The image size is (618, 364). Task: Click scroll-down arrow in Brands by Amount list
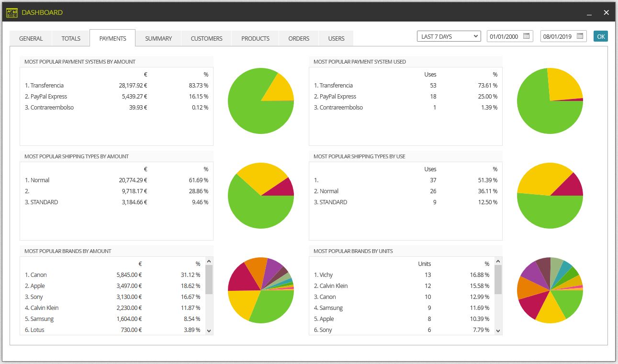(x=209, y=331)
